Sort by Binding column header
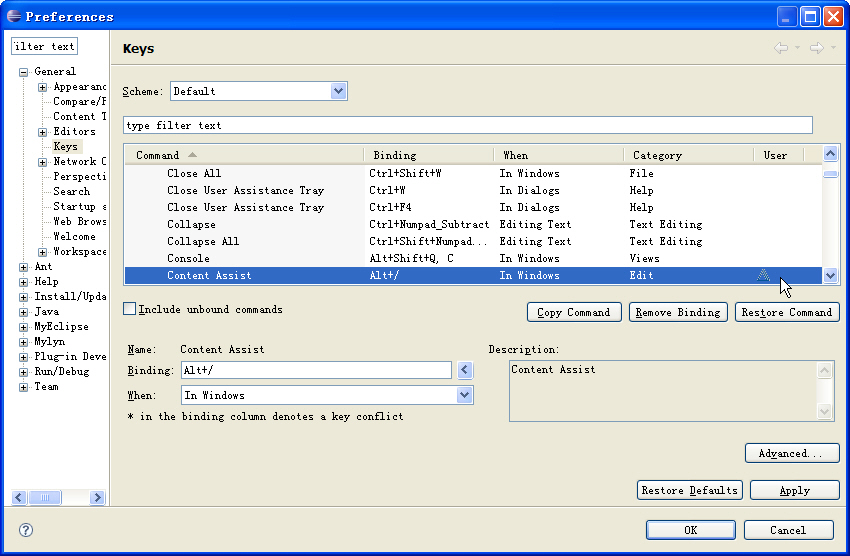850x556 pixels. (429, 156)
